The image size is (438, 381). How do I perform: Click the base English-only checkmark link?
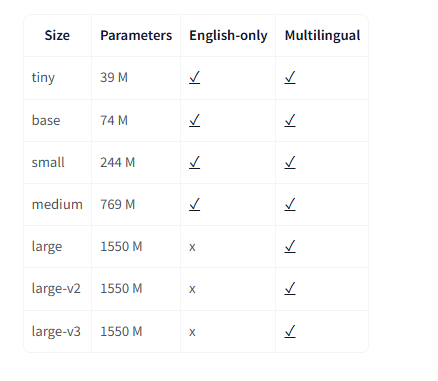195,120
